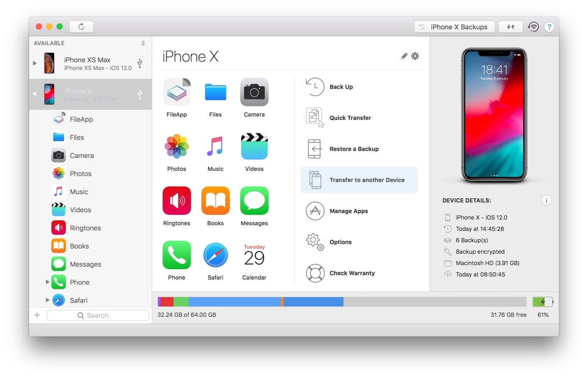The width and height of the screenshot is (588, 378).
Task: Open the help question mark button
Action: (549, 27)
